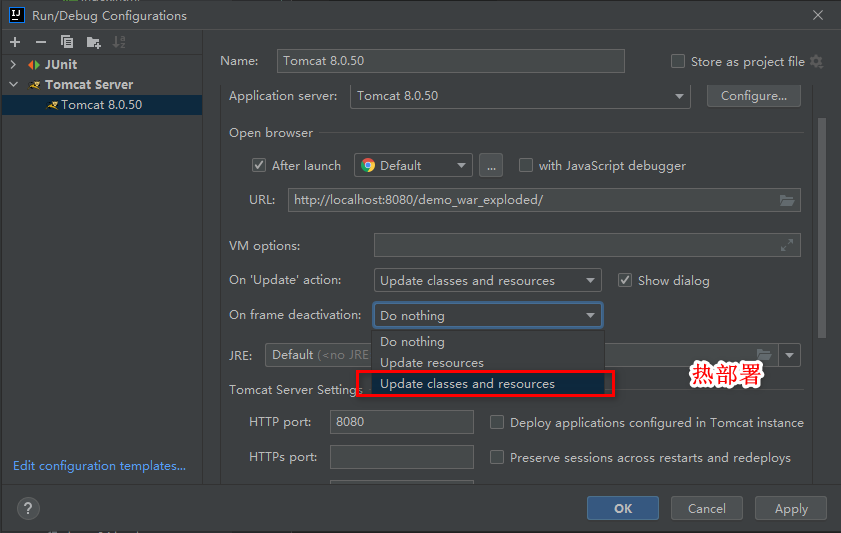
Task: Add a new run configuration
Action: point(15,42)
